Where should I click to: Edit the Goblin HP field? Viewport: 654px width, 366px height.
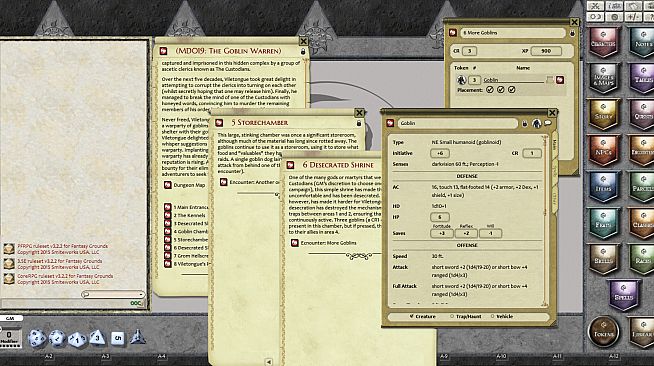click(440, 217)
